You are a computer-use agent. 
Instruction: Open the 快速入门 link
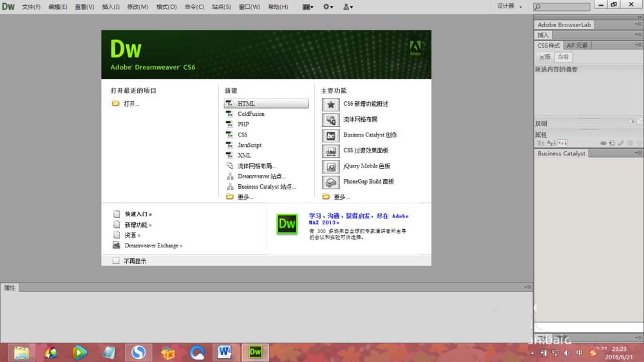coord(138,214)
